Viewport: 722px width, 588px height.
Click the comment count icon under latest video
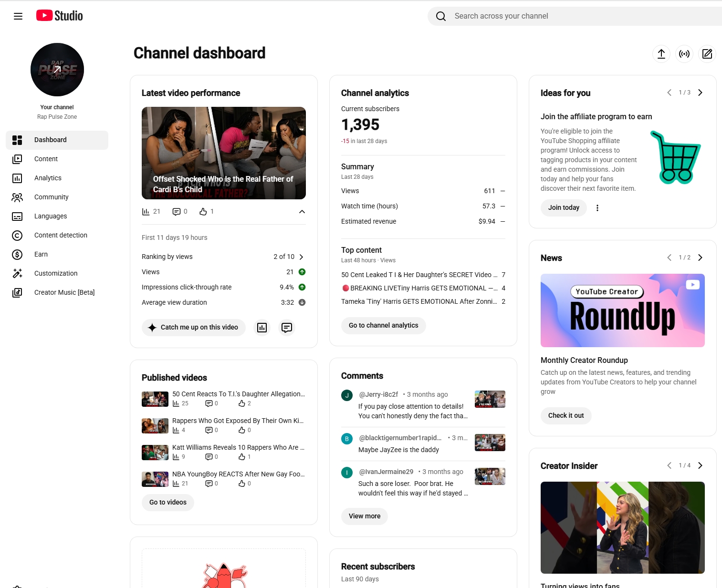[177, 212]
